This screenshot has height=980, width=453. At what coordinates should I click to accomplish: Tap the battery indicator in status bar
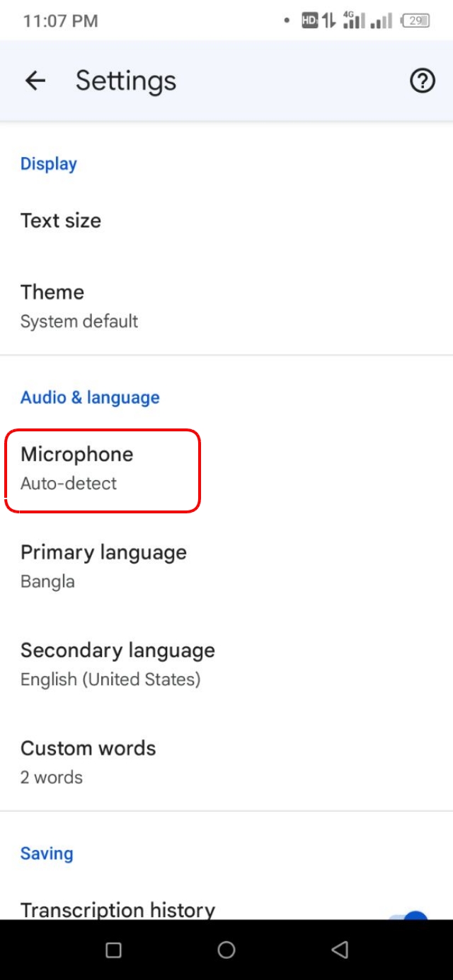[x=416, y=21]
